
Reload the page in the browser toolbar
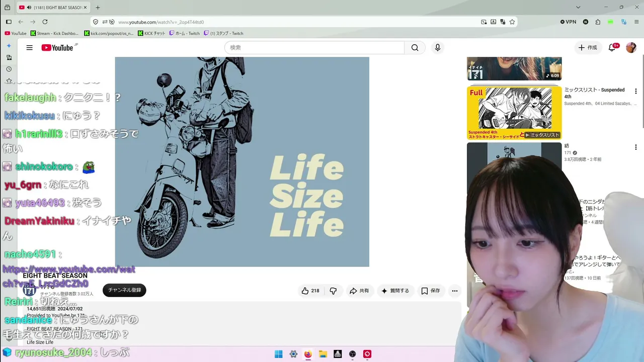point(45,22)
